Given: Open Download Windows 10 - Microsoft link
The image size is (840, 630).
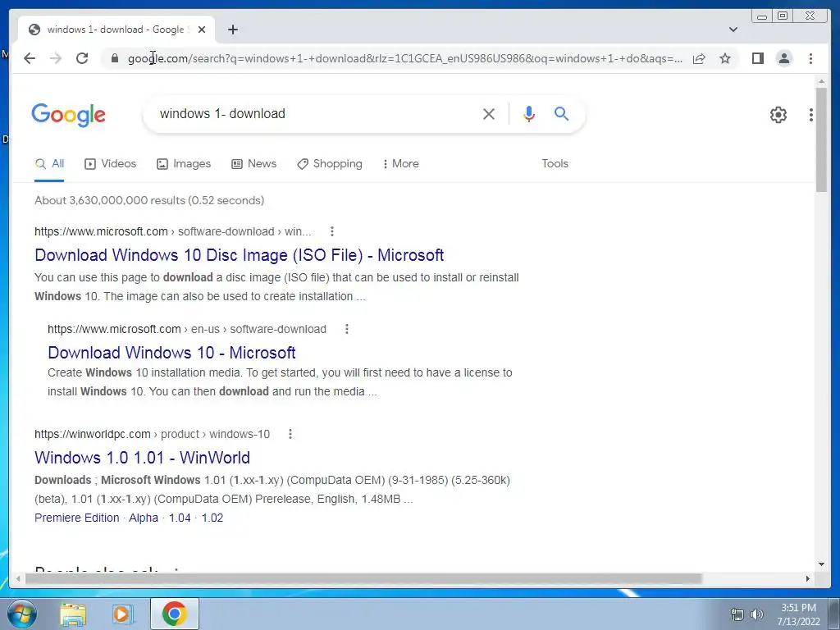Looking at the screenshot, I should coord(172,353).
